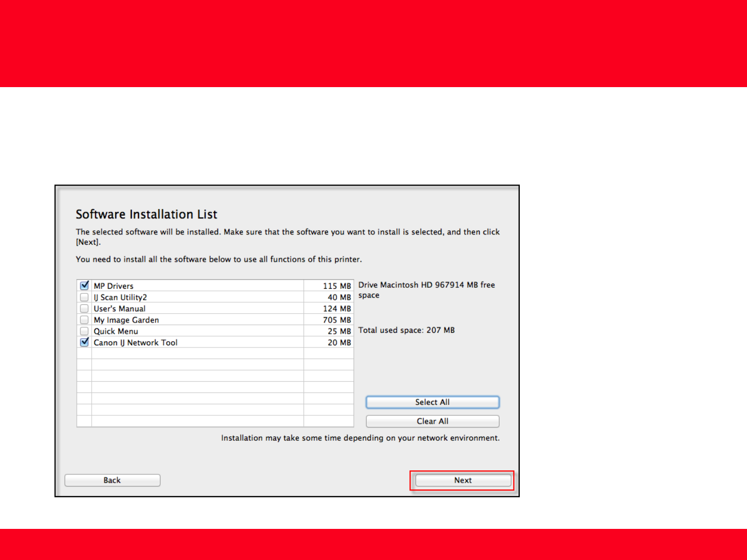Tick the User's Manual checkbox

[x=85, y=309]
